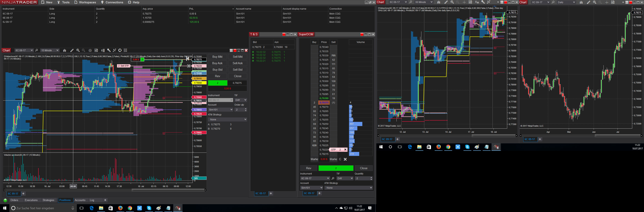Open bar style options in 15 Minute chart
The height and width of the screenshot is (212, 644).
coord(64,50)
